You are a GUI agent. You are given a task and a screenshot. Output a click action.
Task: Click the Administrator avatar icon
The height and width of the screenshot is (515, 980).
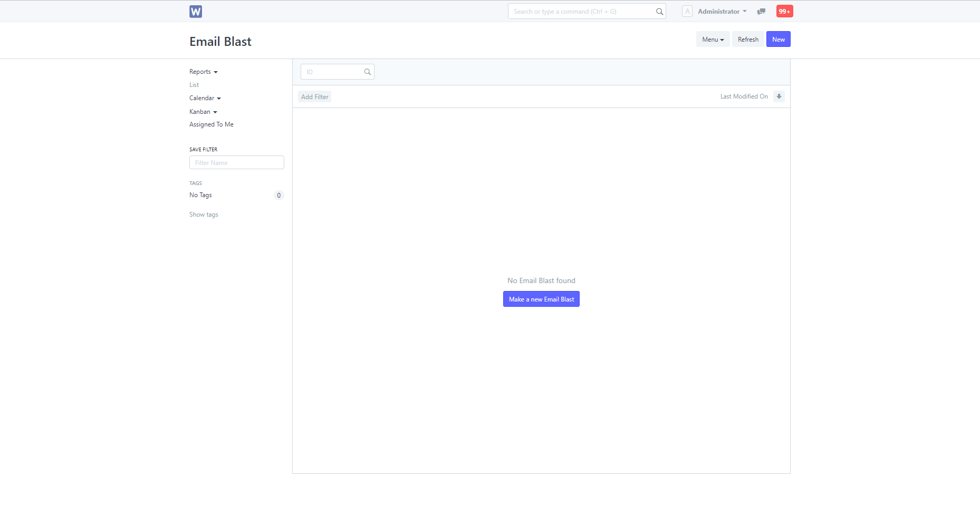[687, 11]
